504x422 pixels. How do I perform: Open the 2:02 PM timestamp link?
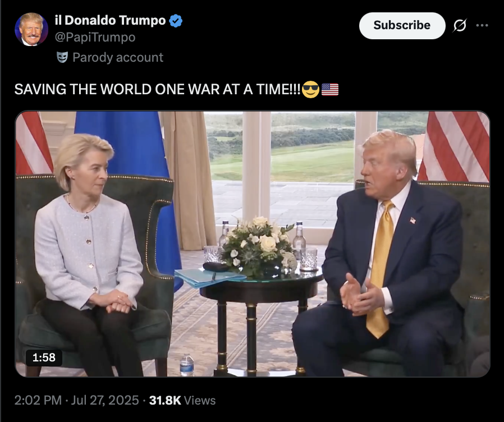coord(38,400)
